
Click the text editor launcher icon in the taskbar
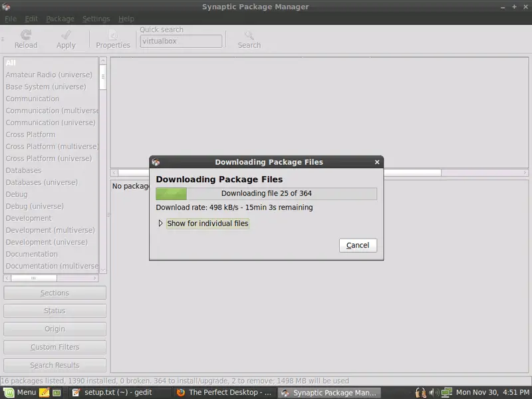click(x=44, y=392)
